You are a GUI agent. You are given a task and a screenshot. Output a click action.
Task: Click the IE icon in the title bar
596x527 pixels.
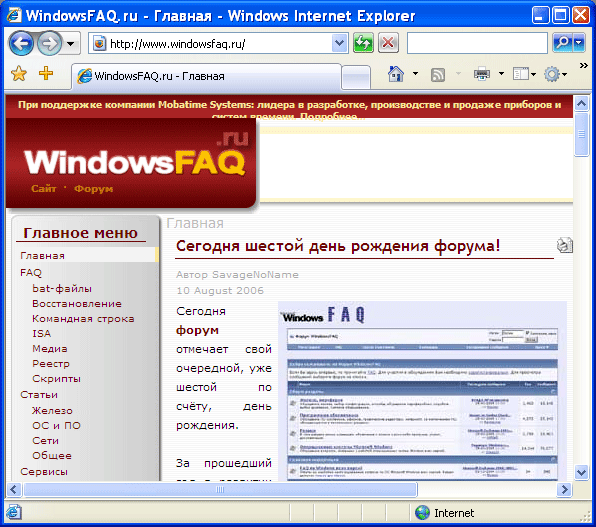tap(14, 15)
